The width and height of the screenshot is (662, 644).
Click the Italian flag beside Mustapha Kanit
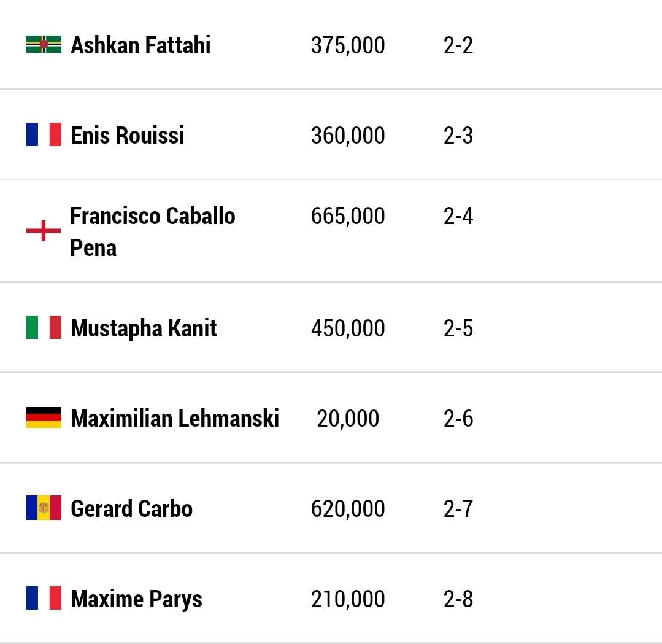point(44,327)
